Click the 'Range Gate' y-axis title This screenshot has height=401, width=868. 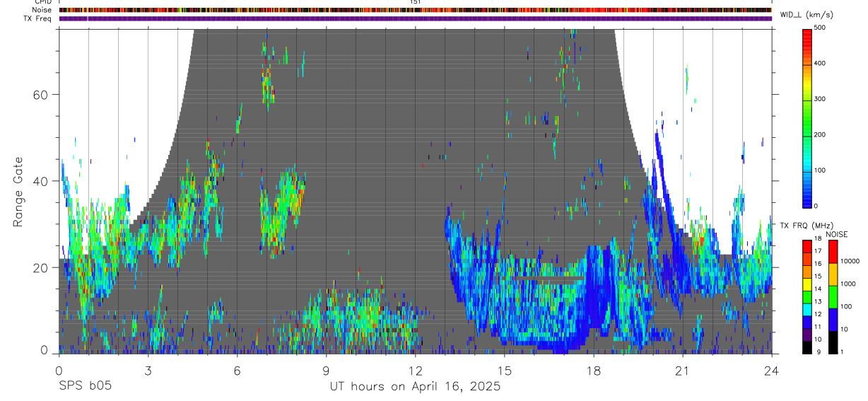coord(19,192)
